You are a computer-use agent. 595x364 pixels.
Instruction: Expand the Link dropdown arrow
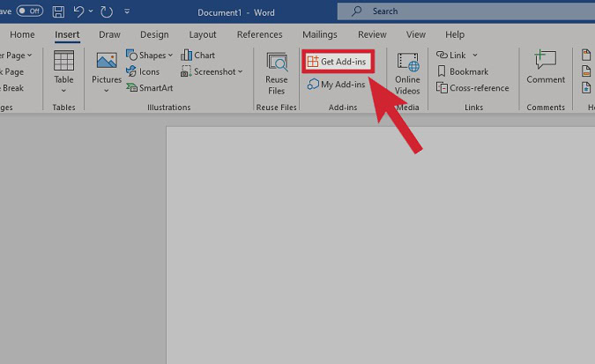[x=475, y=56]
